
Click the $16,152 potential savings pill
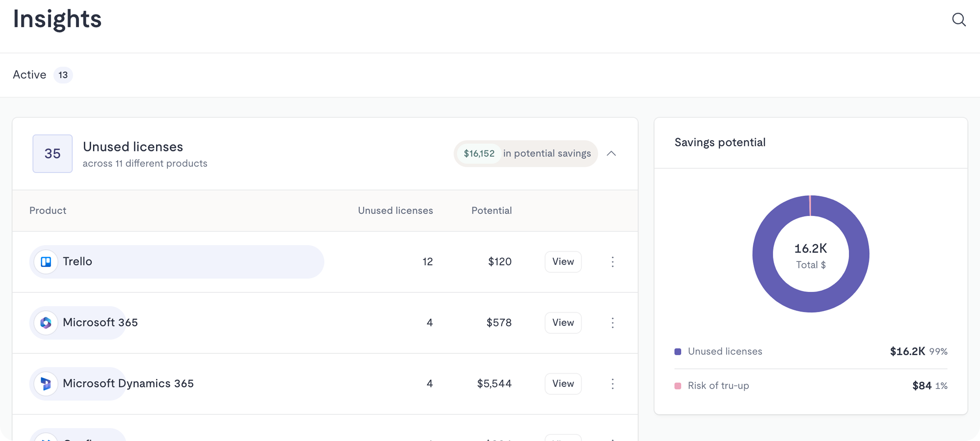[x=479, y=154]
